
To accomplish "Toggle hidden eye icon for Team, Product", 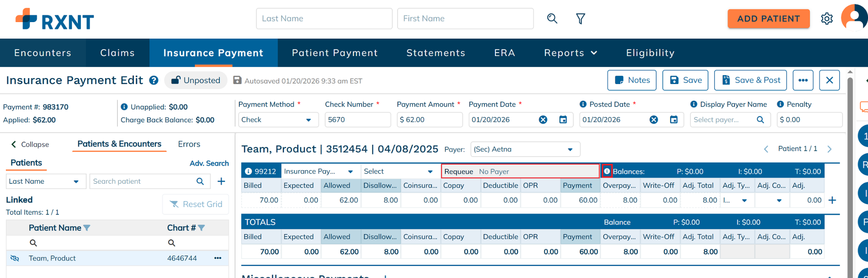I will [15, 258].
